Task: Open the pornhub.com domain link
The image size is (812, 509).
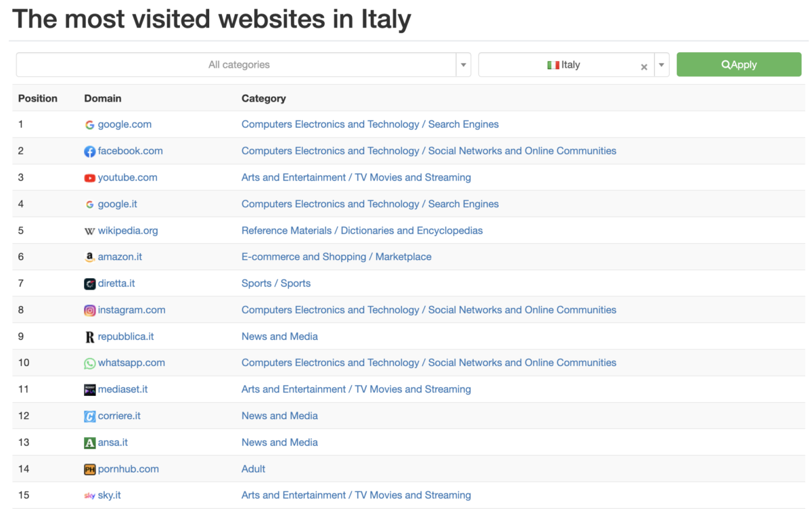Action: (x=129, y=469)
